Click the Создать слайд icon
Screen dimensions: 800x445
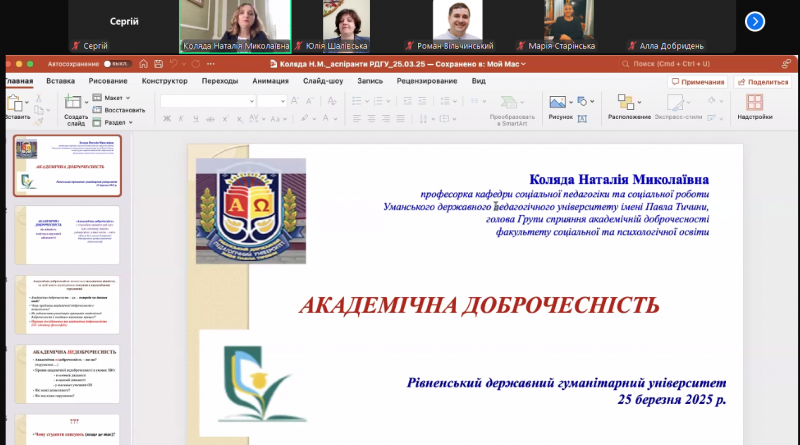pos(73,102)
